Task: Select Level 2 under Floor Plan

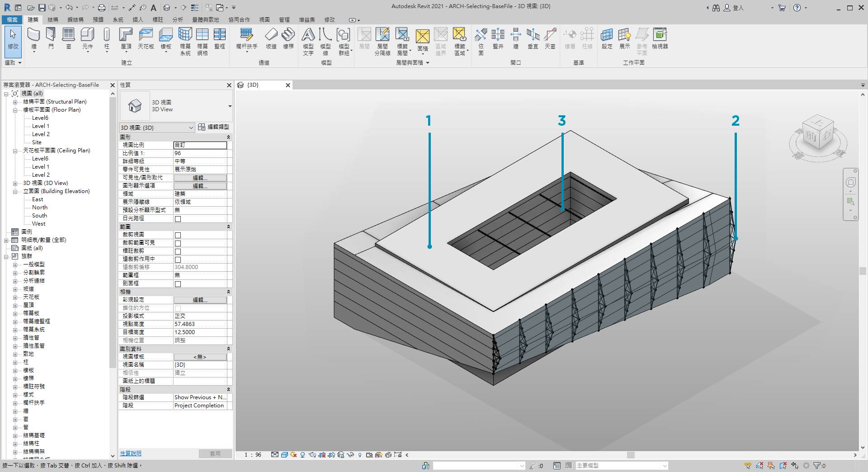Action: (x=41, y=134)
